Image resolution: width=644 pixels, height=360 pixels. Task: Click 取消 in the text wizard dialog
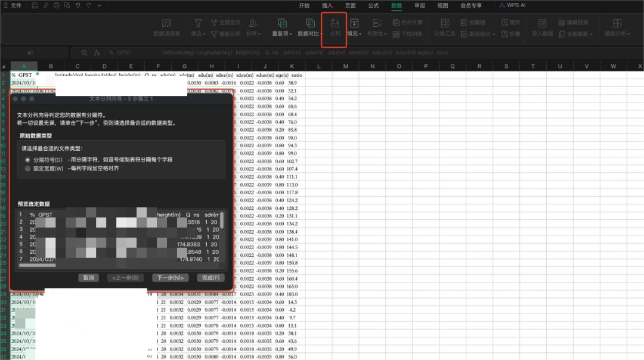(88, 278)
